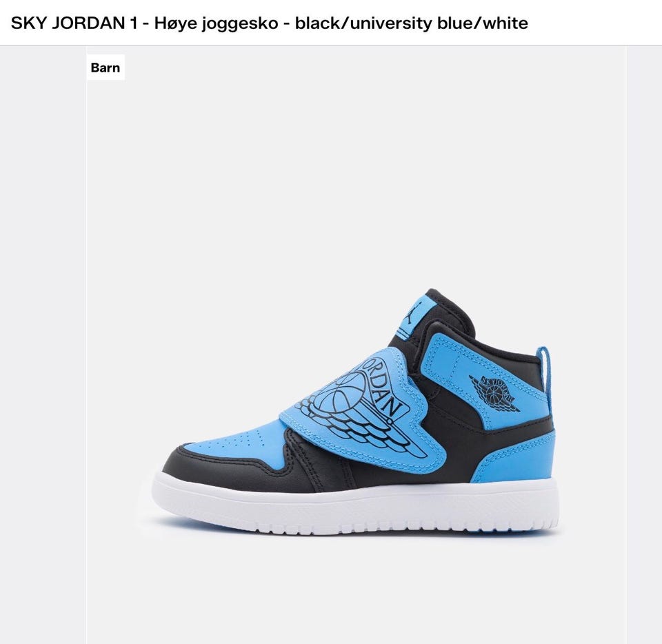This screenshot has height=644, width=662.
Task: Click the small Wings logo on the ankle collar
Action: 494,393
